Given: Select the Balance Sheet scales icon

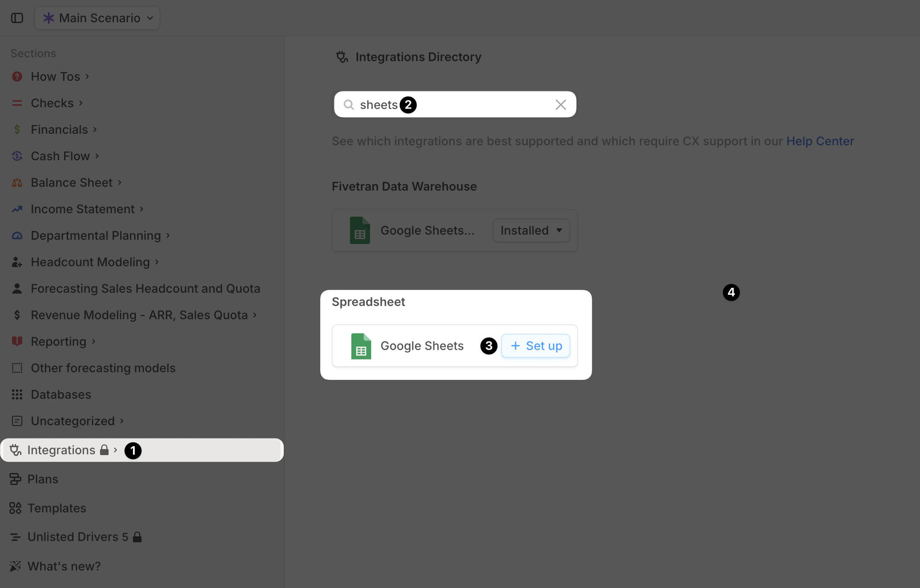Looking at the screenshot, I should [x=17, y=182].
